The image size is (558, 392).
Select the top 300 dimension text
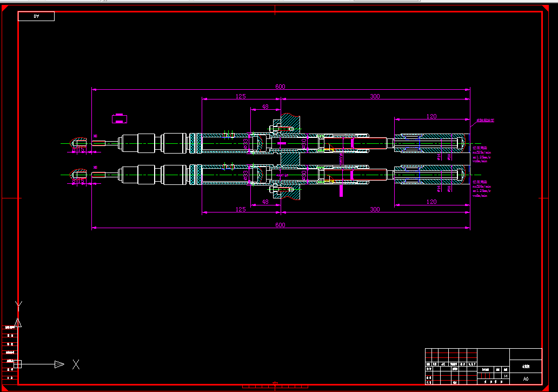point(375,96)
